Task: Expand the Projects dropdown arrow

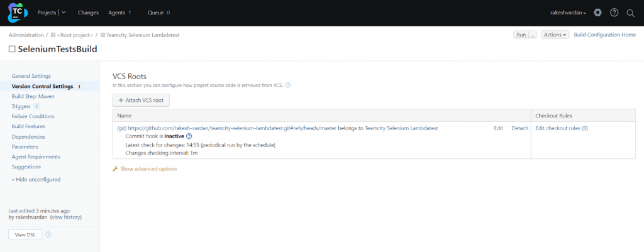Action: point(64,13)
